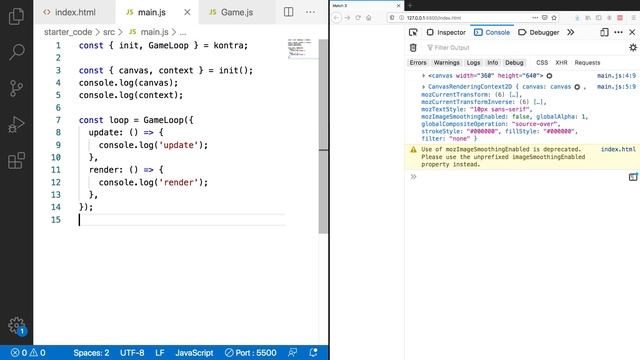Open the Run and Debug view
Viewport: 640px width, 360px height.
pos(16,124)
